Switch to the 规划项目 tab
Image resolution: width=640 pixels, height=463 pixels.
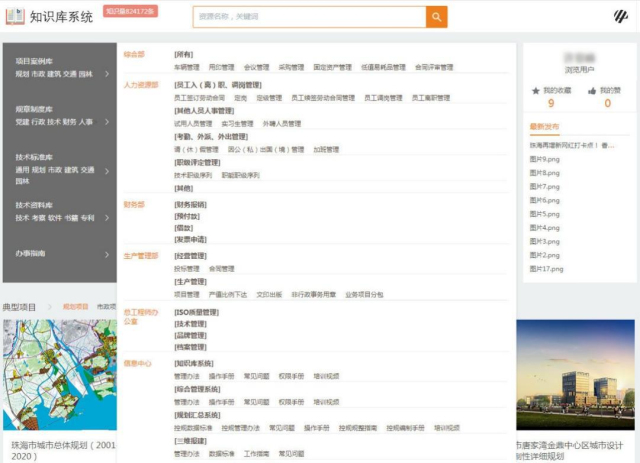tap(75, 307)
